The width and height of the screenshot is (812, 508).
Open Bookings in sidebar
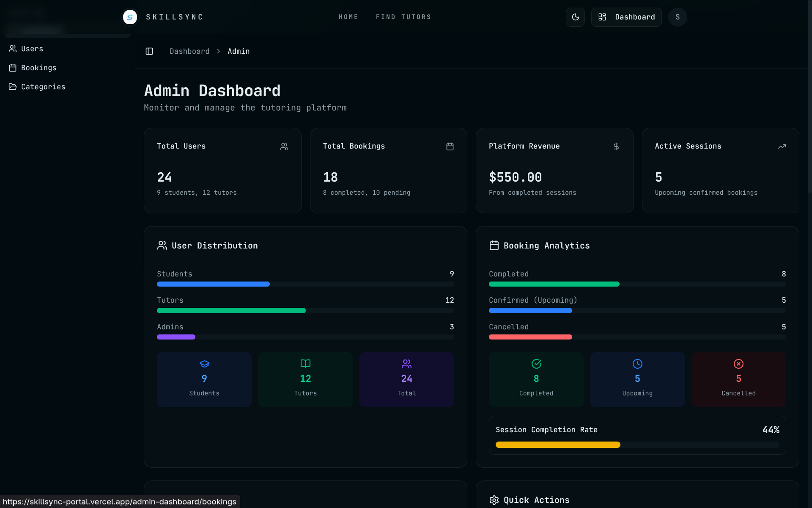click(x=38, y=68)
